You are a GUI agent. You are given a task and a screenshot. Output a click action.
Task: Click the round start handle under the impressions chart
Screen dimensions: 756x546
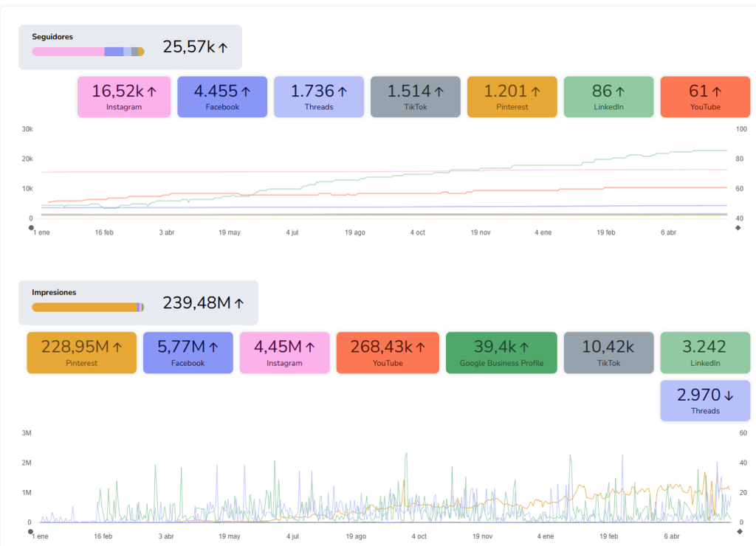tap(31, 532)
